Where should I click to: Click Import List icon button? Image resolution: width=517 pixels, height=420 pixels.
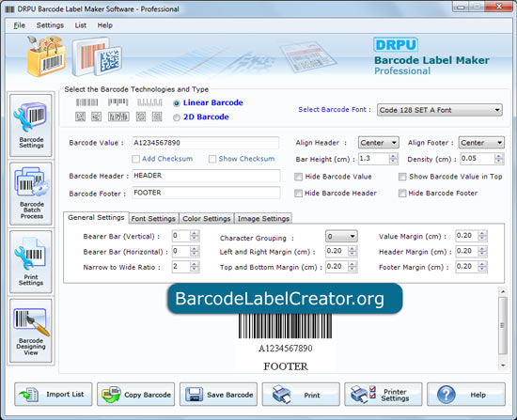[29, 394]
